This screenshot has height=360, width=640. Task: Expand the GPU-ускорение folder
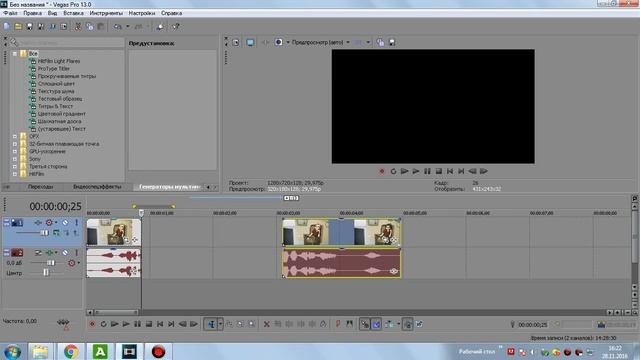click(15, 151)
